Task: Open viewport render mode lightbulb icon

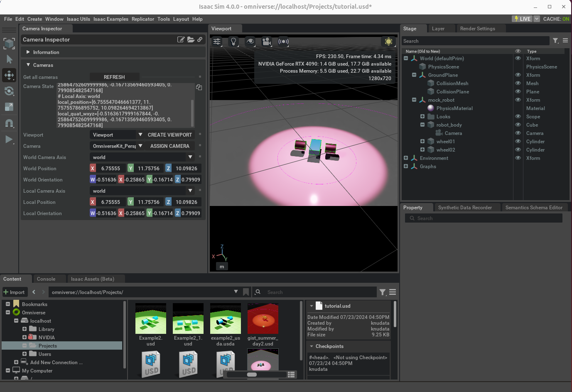Action: pos(233,42)
